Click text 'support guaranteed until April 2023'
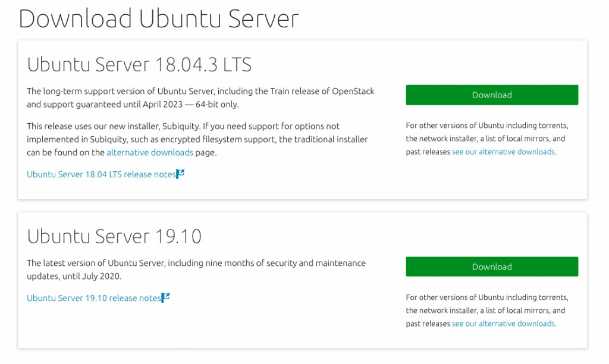 [x=113, y=104]
